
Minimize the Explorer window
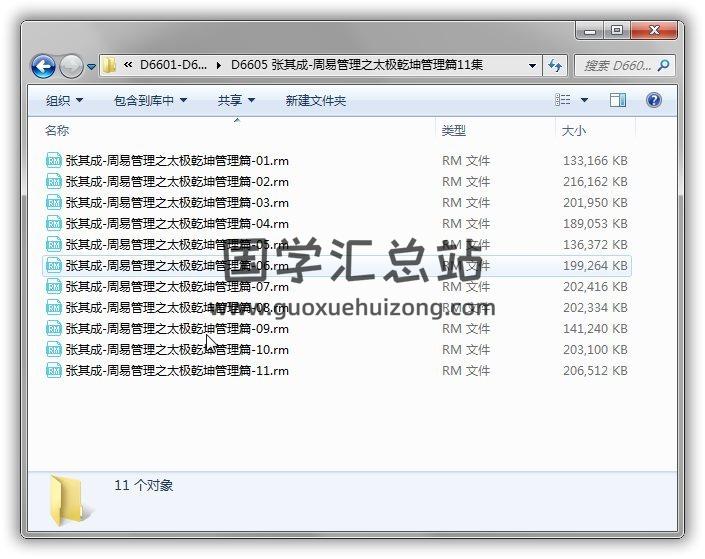(590, 31)
